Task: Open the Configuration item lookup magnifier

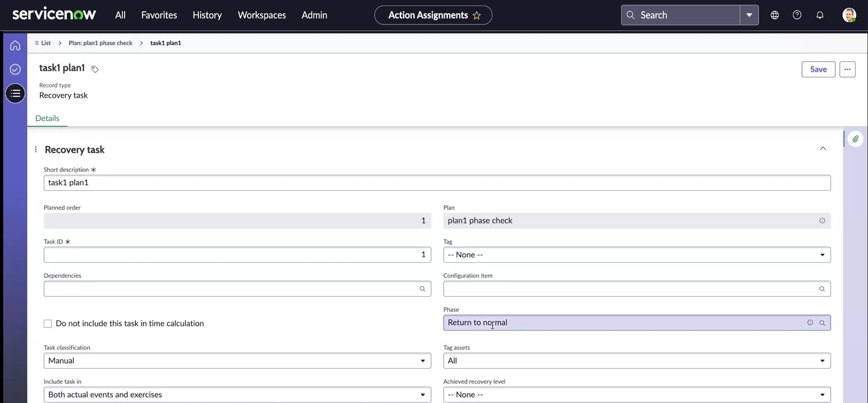Action: point(822,289)
